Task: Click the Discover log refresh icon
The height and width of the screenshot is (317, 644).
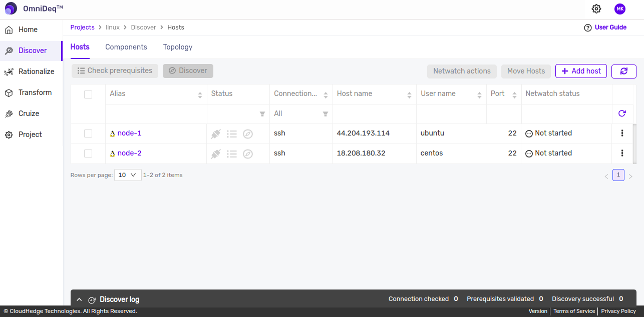Action: tap(92, 300)
